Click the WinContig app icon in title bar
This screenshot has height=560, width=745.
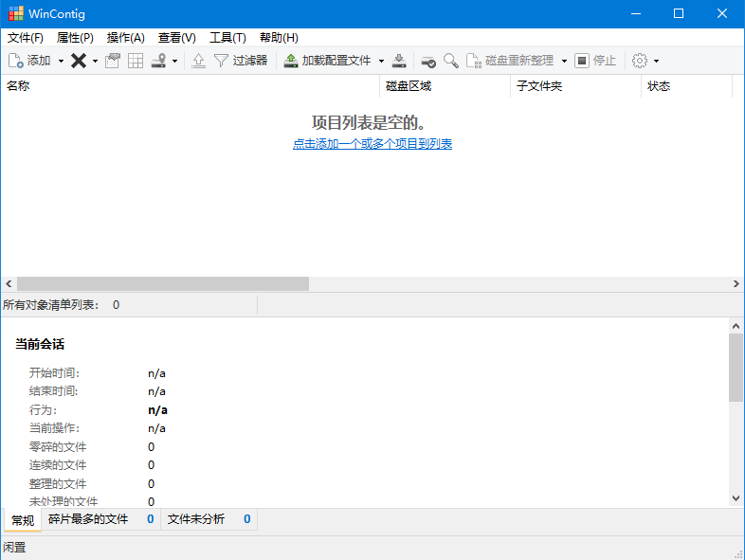(16, 14)
